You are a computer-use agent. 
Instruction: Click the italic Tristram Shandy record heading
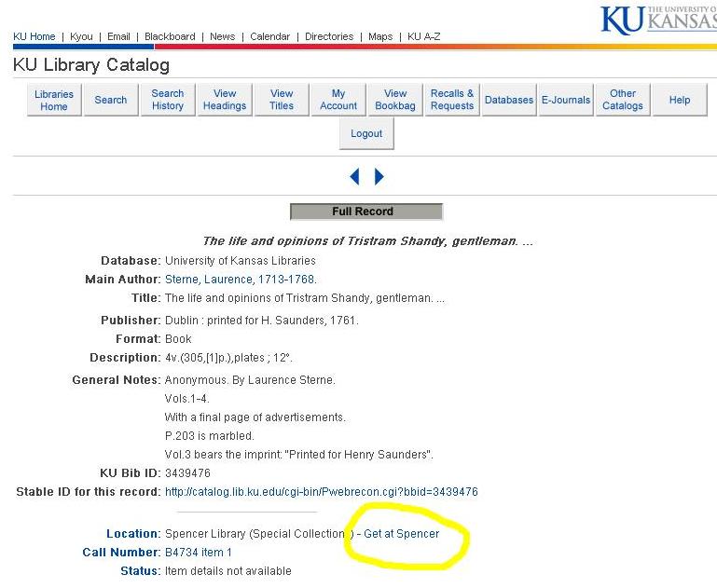click(x=367, y=241)
